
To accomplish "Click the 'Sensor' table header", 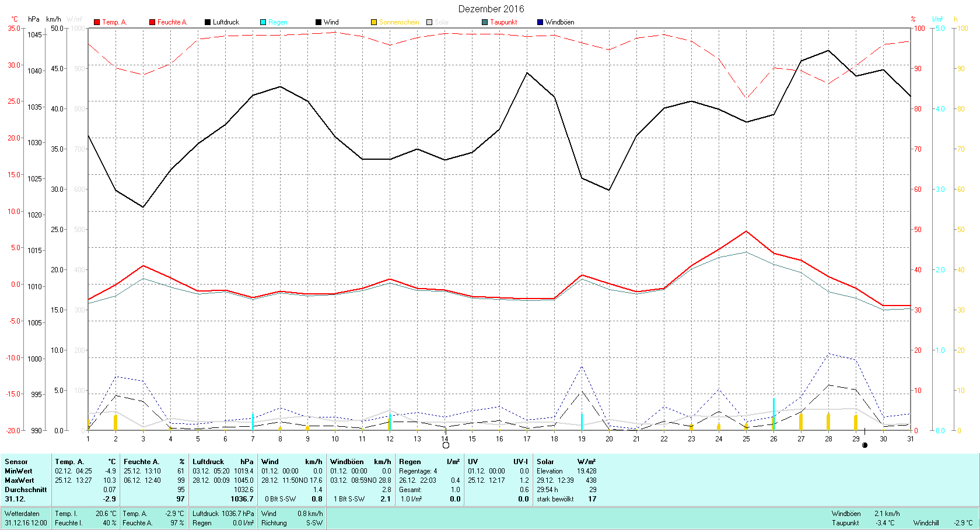I will pyautogui.click(x=16, y=462).
